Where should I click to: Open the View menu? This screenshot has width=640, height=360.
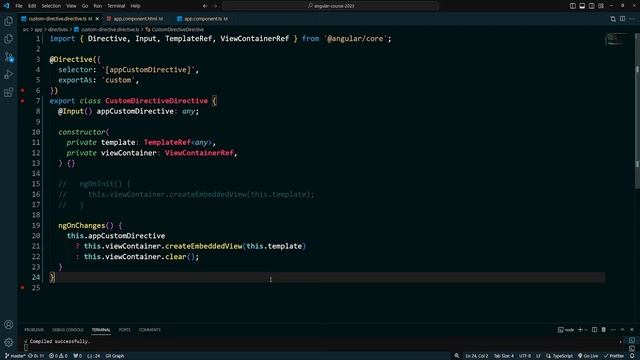71,6
